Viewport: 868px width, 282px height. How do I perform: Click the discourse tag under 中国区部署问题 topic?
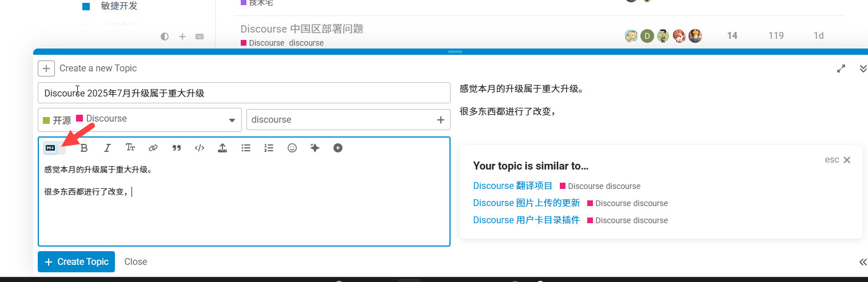coord(306,43)
